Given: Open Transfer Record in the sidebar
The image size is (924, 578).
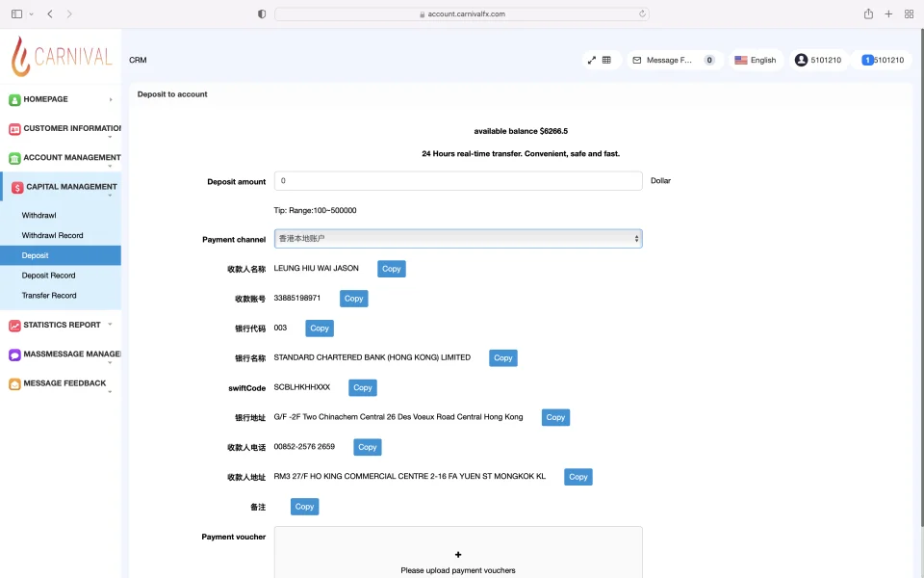Looking at the screenshot, I should [x=49, y=296].
